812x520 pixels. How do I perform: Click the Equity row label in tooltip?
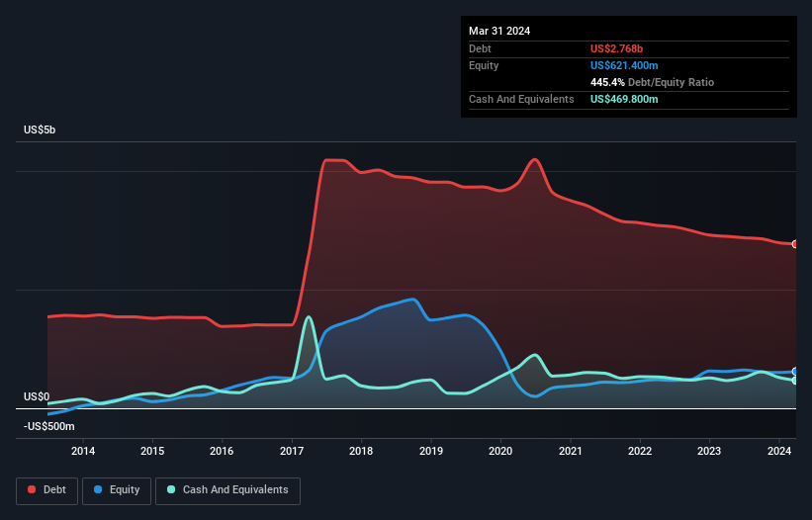pos(484,65)
